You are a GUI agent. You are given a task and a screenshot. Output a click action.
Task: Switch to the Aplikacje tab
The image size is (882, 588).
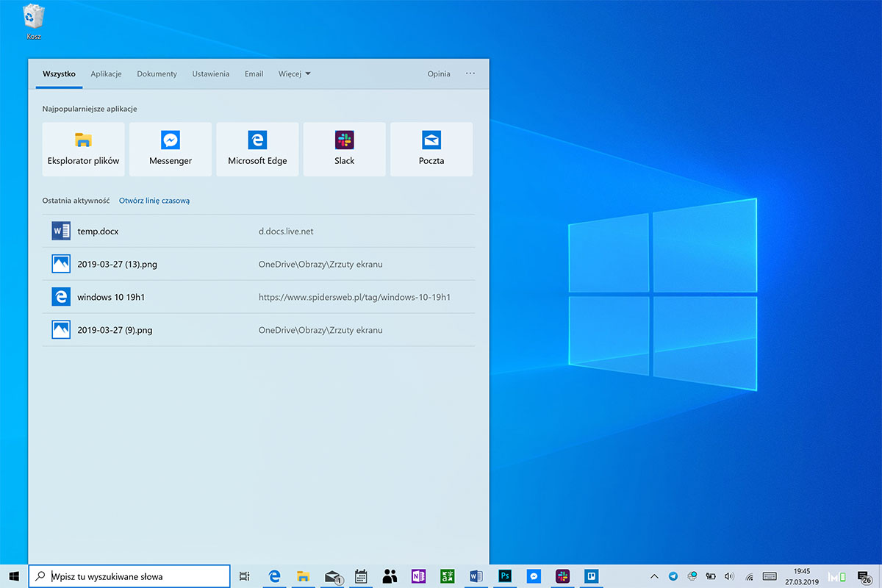pyautogui.click(x=106, y=73)
